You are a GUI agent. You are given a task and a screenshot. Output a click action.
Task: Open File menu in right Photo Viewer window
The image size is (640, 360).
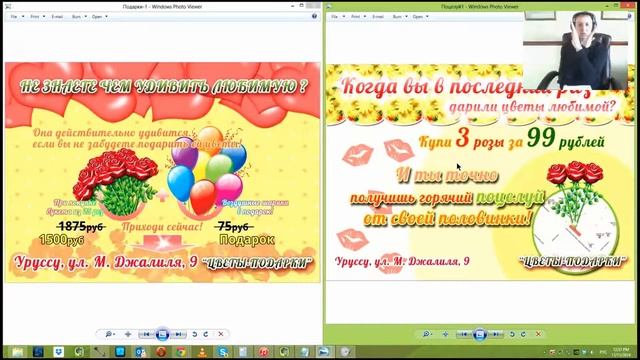click(337, 17)
